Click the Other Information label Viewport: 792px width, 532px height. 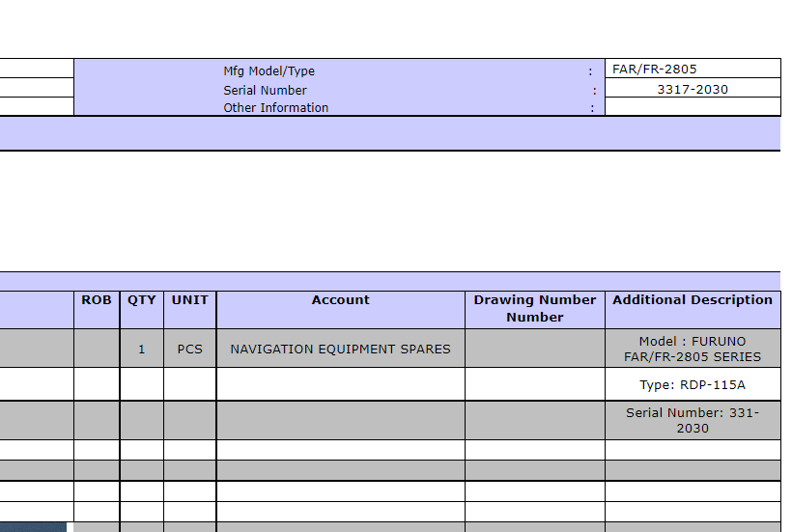click(x=275, y=108)
